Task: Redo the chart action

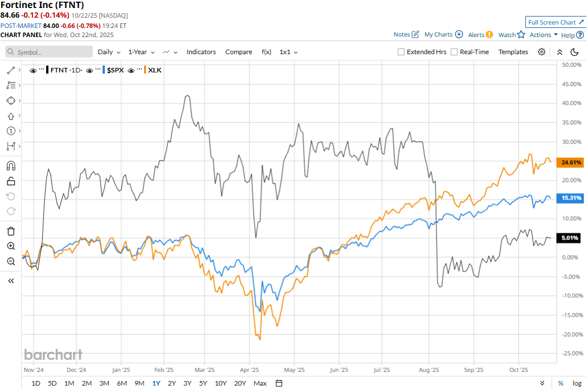Action: tap(11, 211)
